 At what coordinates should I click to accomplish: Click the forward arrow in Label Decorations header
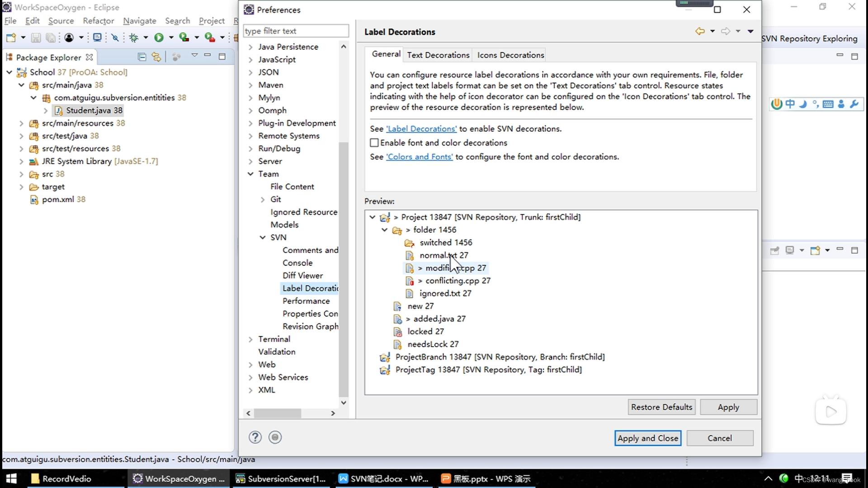click(726, 31)
